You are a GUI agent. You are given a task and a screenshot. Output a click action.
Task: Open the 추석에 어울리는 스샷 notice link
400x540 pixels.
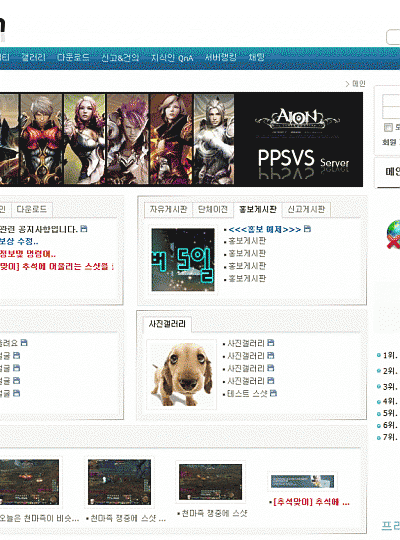[x=57, y=267]
